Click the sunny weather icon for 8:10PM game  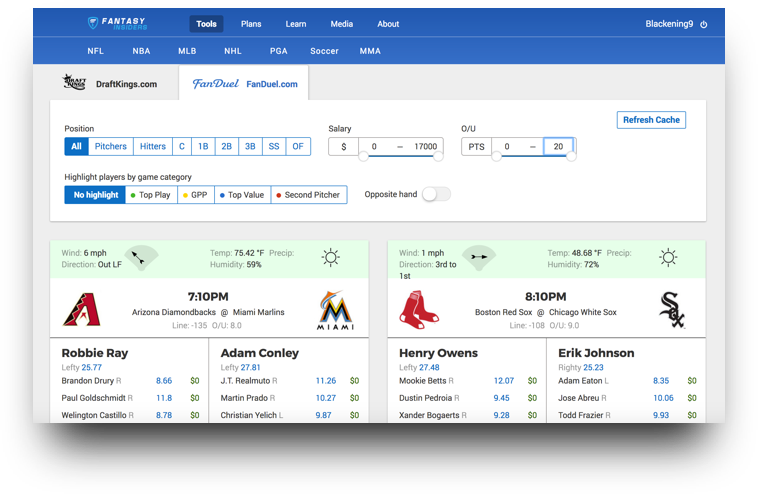point(668,258)
